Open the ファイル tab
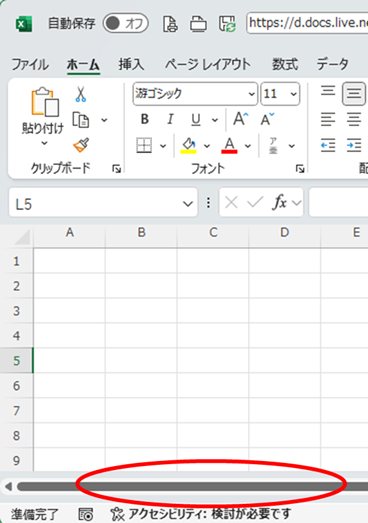The width and height of the screenshot is (368, 523). tap(30, 64)
